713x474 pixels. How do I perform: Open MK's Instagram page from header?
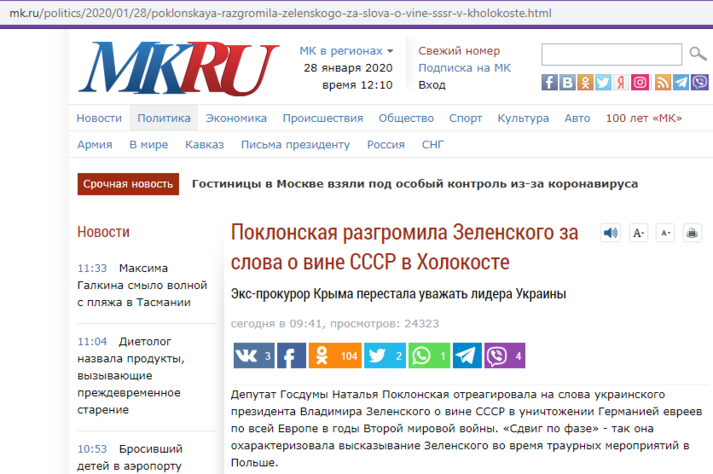click(x=640, y=83)
